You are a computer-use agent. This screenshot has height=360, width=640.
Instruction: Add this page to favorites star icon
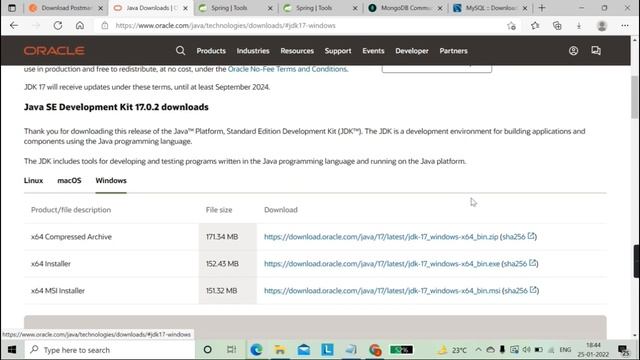pyautogui.click(x=511, y=26)
